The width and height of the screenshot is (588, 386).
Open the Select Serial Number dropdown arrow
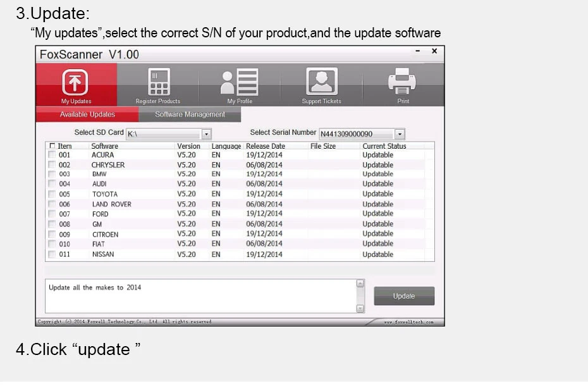pos(400,134)
